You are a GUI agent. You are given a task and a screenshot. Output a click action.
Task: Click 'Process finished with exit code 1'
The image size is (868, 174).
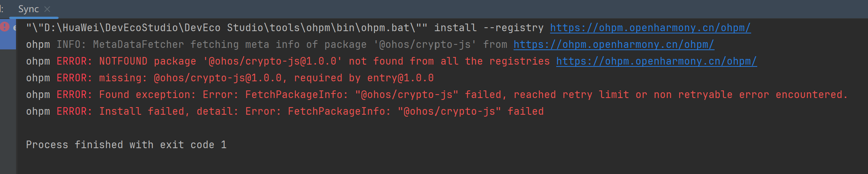[x=126, y=145]
